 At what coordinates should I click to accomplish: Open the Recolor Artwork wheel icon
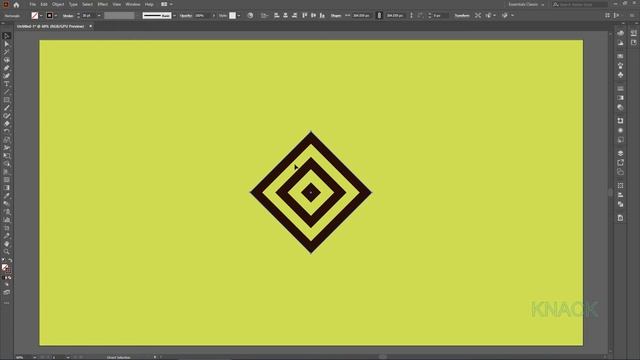pyautogui.click(x=250, y=16)
